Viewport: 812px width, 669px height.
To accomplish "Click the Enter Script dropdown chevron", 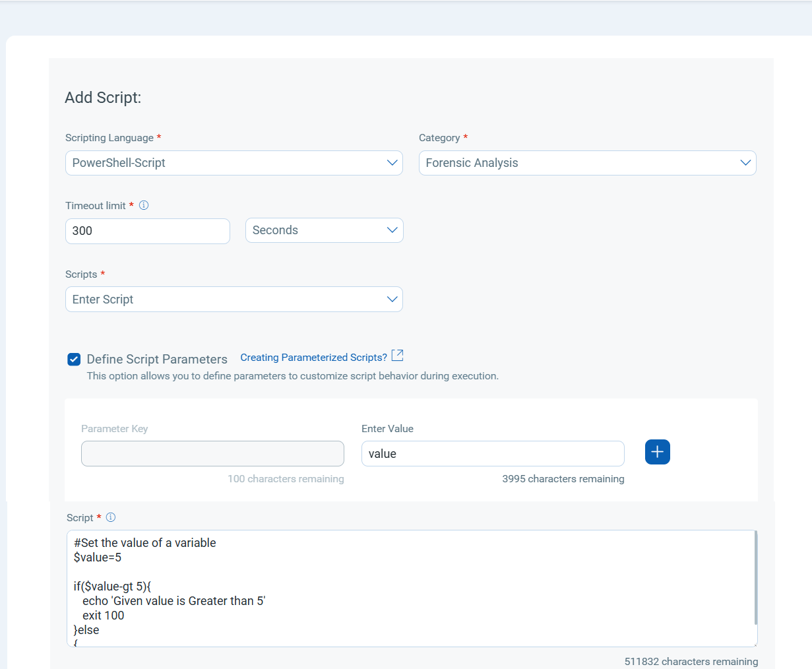I will tap(392, 300).
